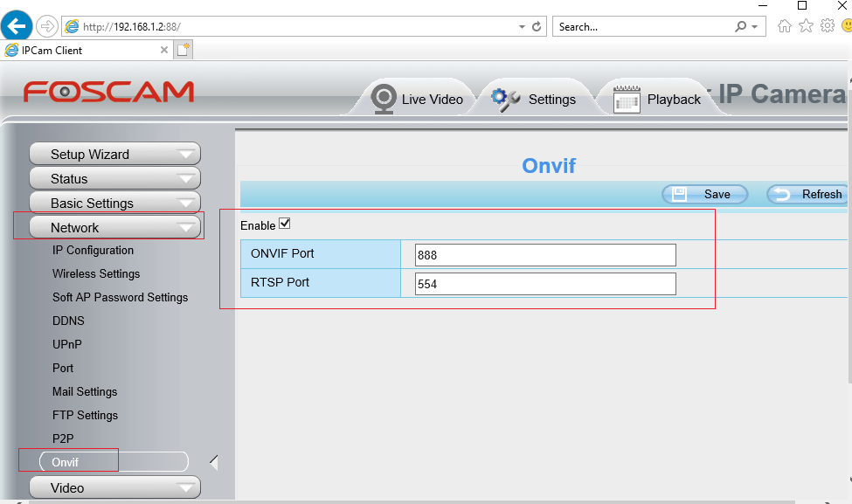Viewport: 852px width, 504px height.
Task: Click the search magnifier icon
Action: point(741,26)
